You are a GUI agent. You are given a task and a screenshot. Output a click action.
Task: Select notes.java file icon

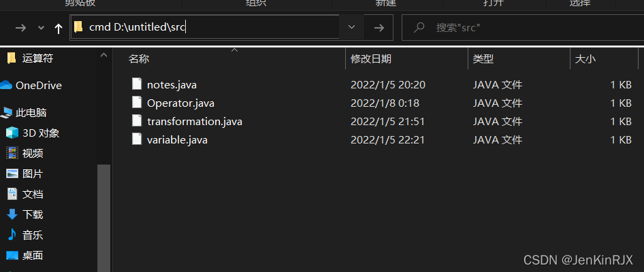[x=138, y=84]
